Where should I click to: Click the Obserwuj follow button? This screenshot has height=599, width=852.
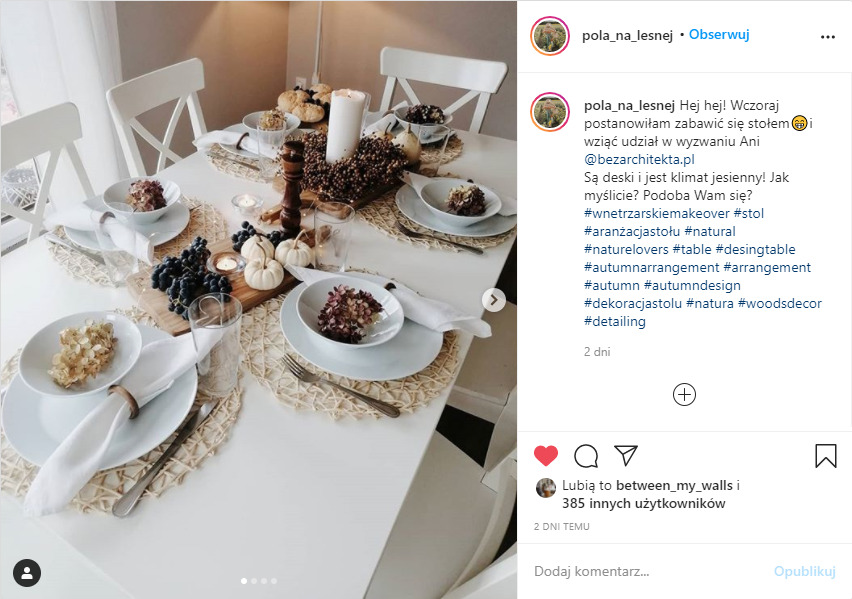point(719,34)
